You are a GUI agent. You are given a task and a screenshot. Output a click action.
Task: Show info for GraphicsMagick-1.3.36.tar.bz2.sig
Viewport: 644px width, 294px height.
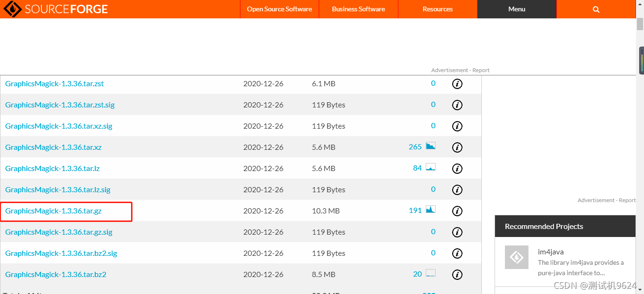(457, 253)
